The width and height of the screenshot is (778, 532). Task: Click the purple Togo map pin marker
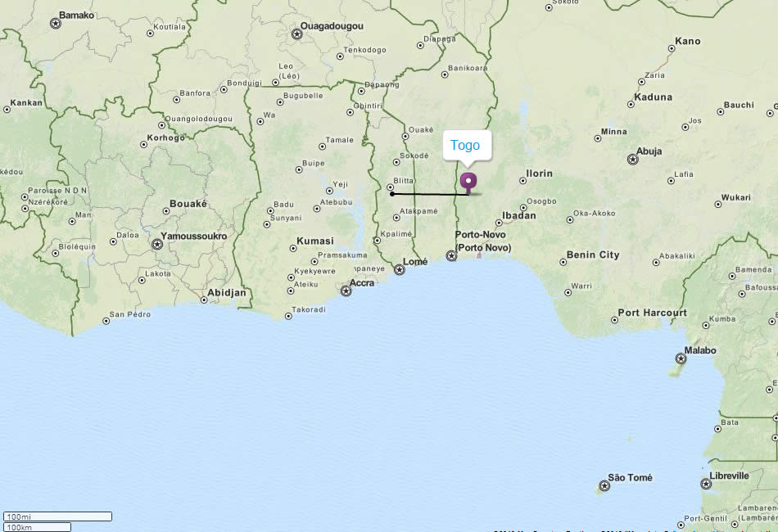point(468,181)
